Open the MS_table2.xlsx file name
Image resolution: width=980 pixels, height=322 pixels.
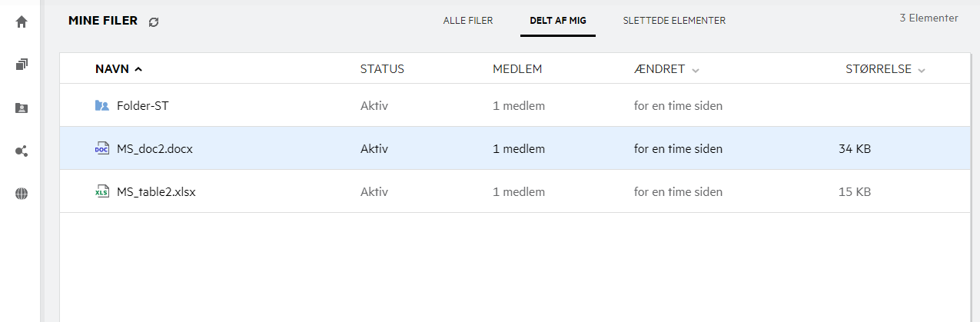156,192
